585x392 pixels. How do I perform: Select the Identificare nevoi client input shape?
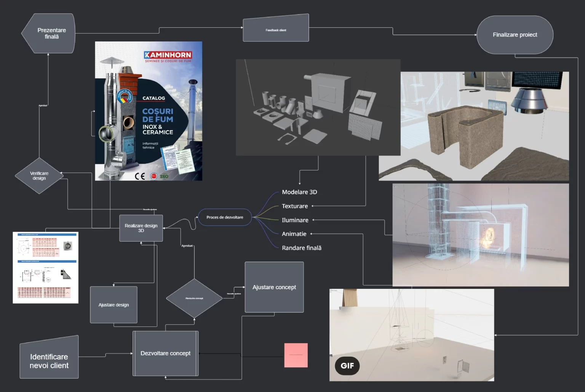coord(49,360)
